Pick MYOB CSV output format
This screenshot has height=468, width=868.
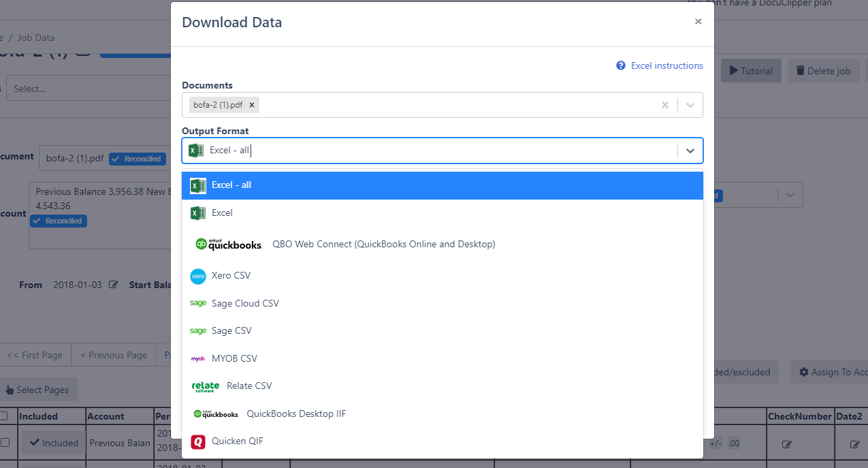click(443, 358)
